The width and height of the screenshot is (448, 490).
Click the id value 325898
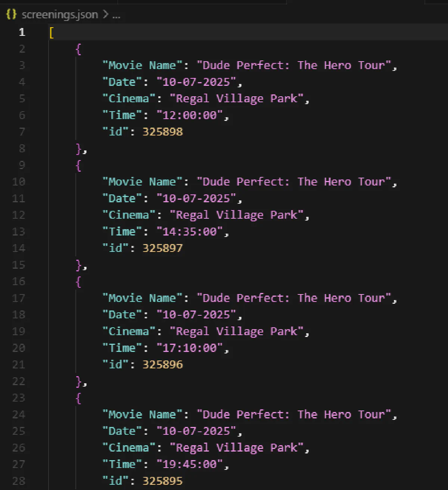point(162,132)
